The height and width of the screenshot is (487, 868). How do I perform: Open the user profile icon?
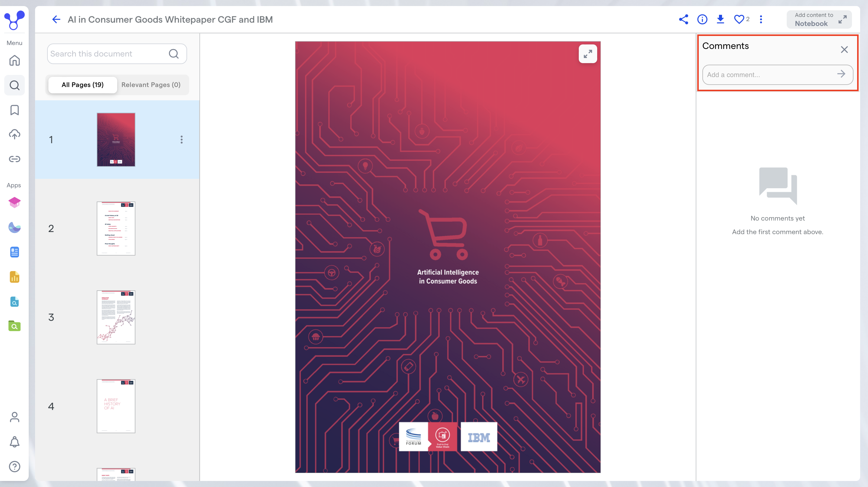click(15, 417)
